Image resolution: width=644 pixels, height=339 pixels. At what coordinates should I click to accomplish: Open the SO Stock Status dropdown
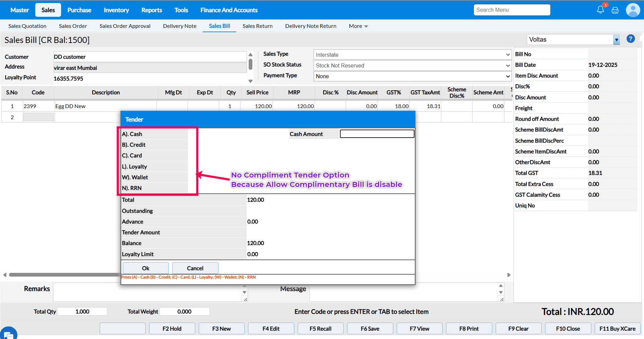pos(412,65)
